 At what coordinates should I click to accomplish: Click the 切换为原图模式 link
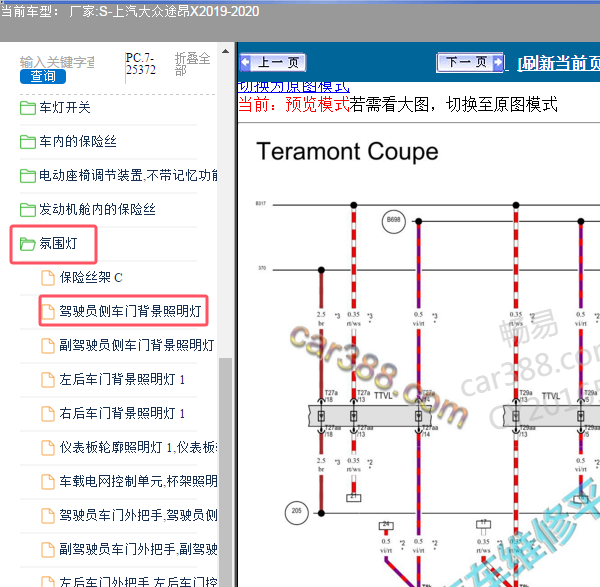tap(293, 87)
